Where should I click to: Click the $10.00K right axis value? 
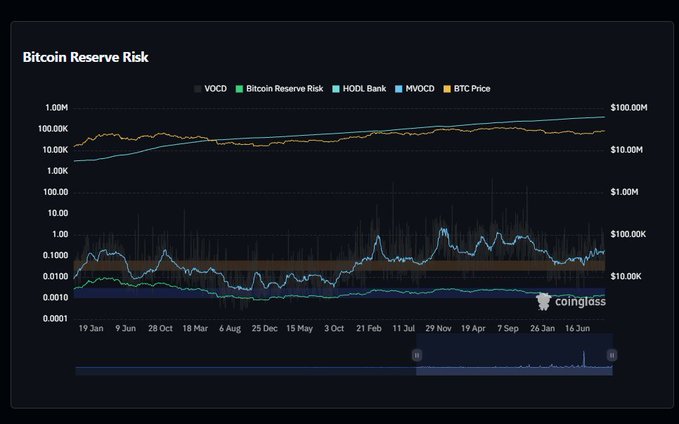pos(626,277)
